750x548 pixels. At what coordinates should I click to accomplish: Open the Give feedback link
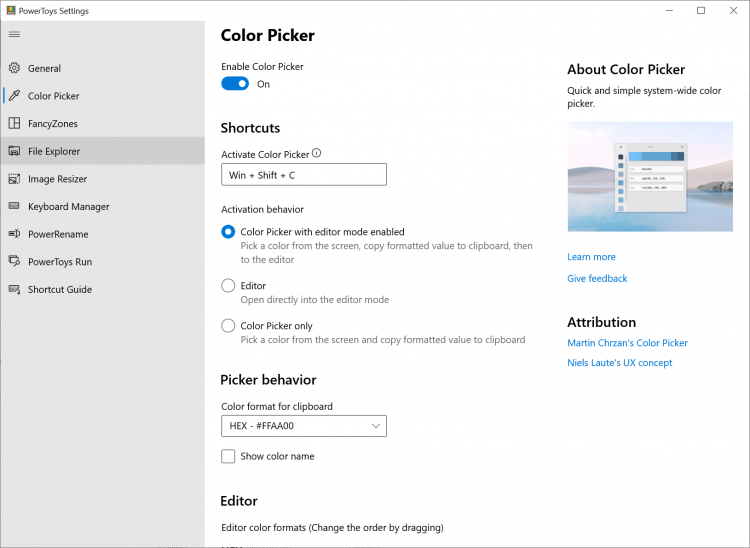[x=597, y=279]
